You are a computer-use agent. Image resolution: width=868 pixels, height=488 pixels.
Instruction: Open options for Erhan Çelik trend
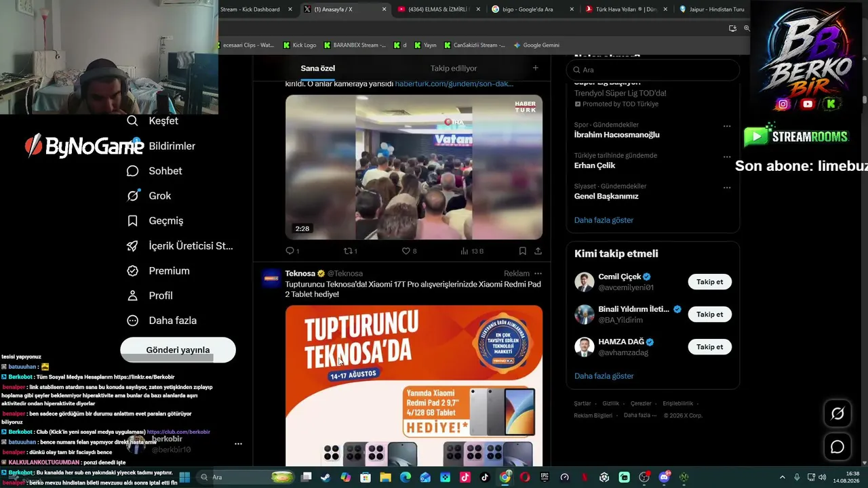point(727,157)
